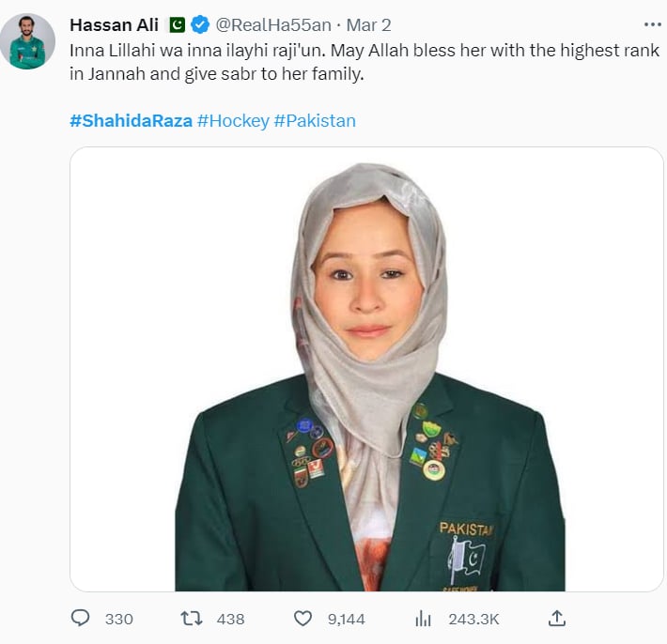This screenshot has width=667, height=644.
Task: Retweet using the arrows icon
Action: click(192, 619)
